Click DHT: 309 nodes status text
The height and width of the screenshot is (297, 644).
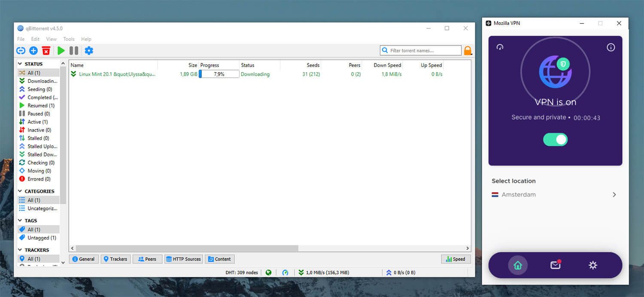242,273
